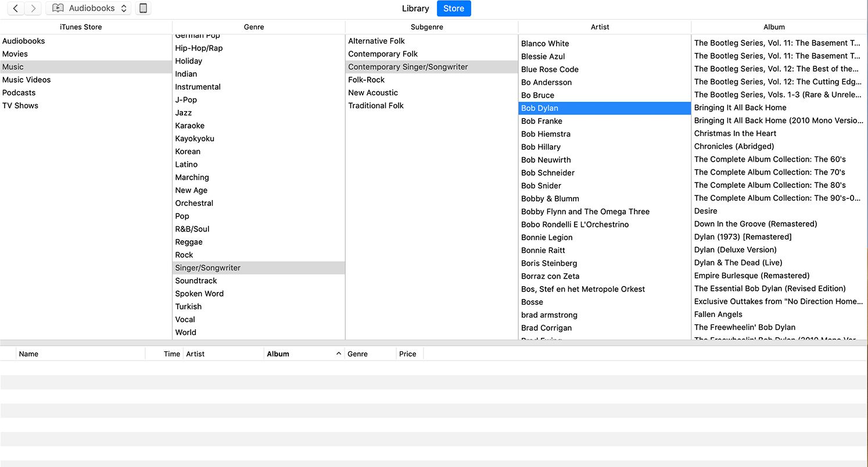The image size is (868, 467).
Task: Choose the Singer/Songwriter genre
Action: (259, 268)
